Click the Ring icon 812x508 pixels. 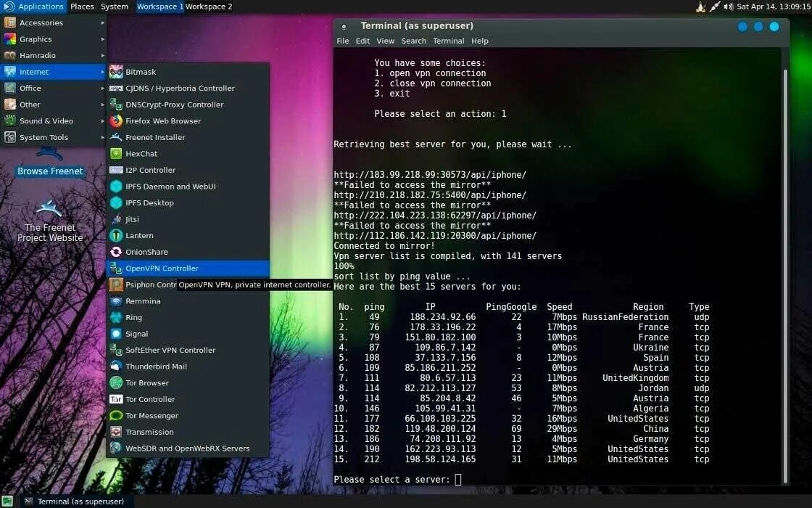[116, 317]
